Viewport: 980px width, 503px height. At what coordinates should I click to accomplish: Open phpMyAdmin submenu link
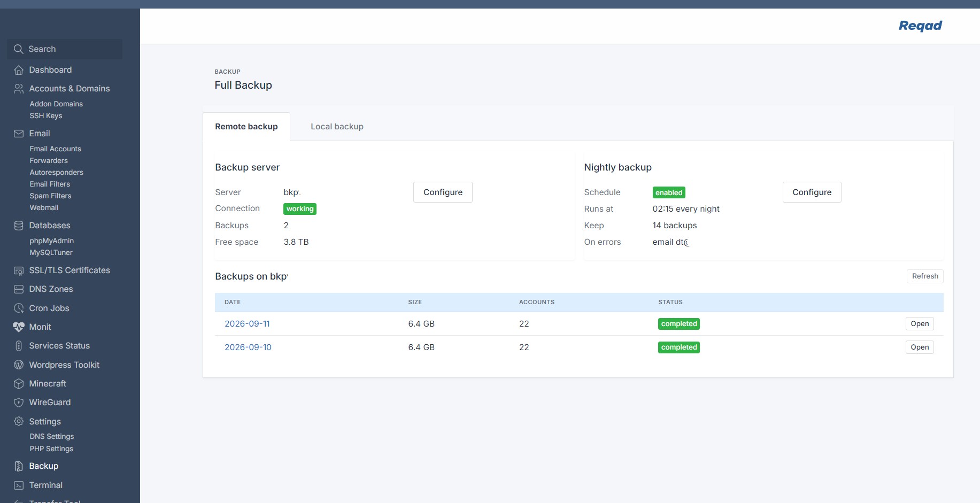52,241
